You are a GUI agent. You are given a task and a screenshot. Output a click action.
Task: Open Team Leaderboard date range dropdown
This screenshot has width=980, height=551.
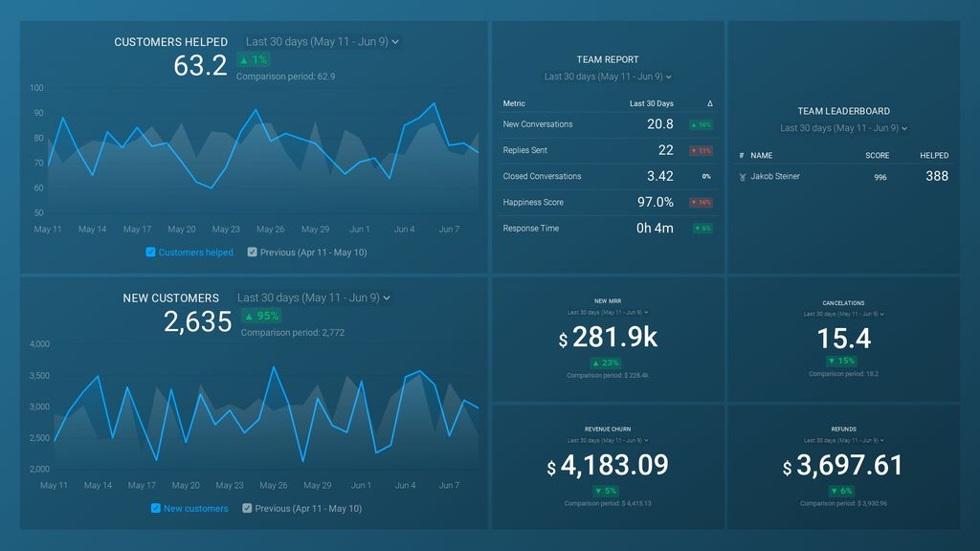point(843,128)
